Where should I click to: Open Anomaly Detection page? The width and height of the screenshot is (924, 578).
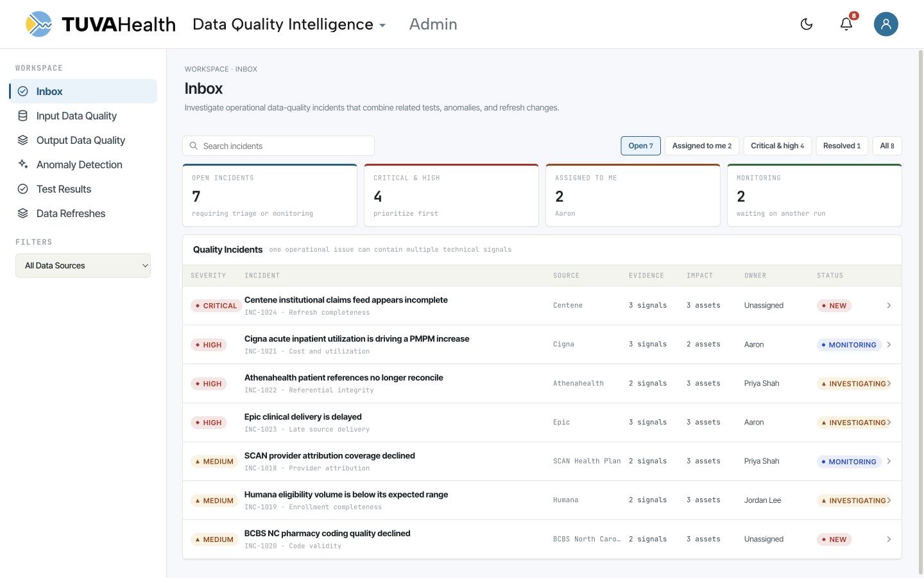click(x=83, y=164)
